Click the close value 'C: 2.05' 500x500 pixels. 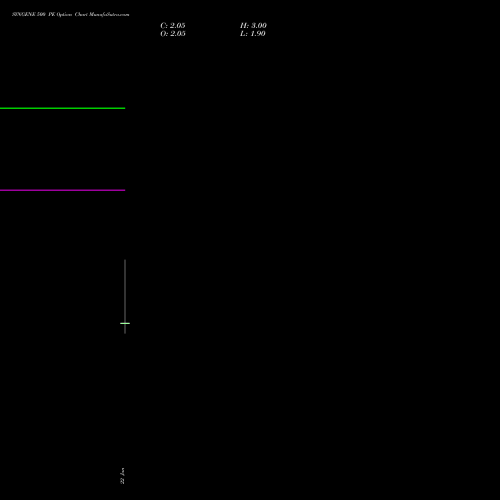pos(173,26)
